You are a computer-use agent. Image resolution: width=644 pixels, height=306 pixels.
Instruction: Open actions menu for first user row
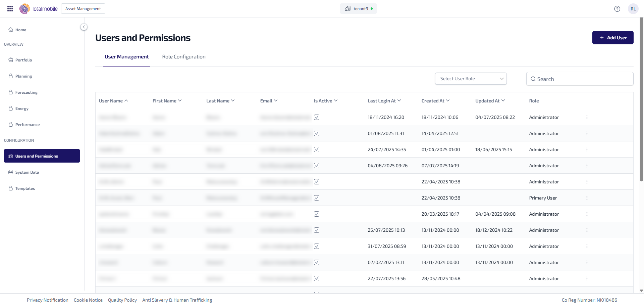tap(587, 117)
